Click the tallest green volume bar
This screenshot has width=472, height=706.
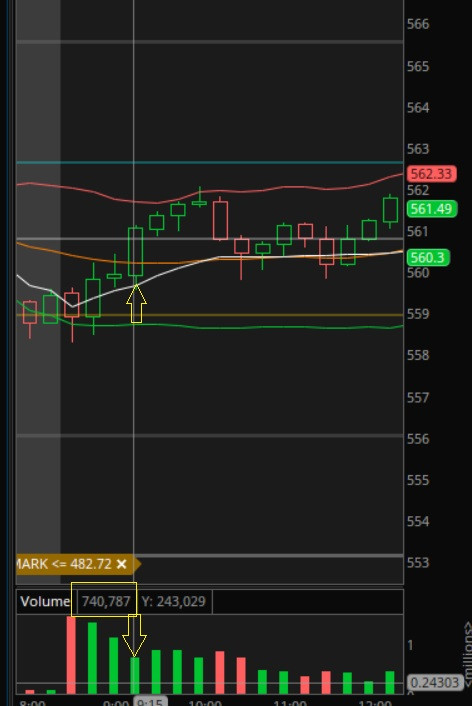[92, 658]
